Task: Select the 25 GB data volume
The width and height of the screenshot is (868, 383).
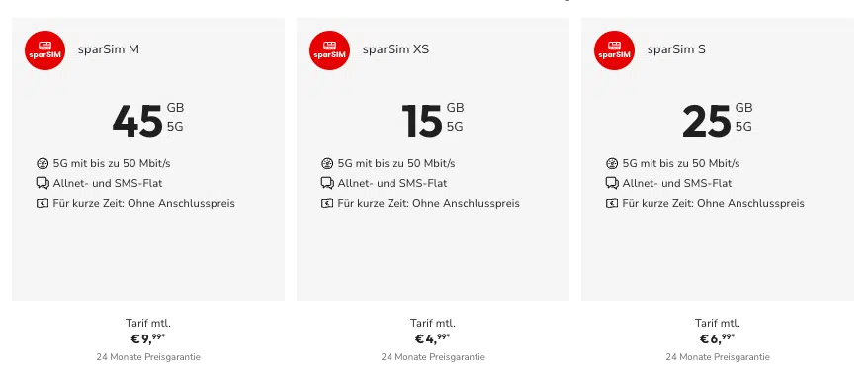Action: (718, 120)
